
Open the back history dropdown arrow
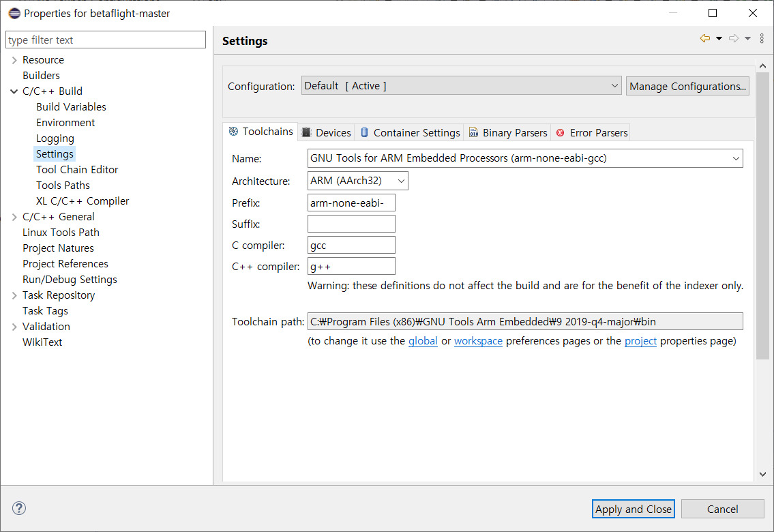[x=719, y=38]
